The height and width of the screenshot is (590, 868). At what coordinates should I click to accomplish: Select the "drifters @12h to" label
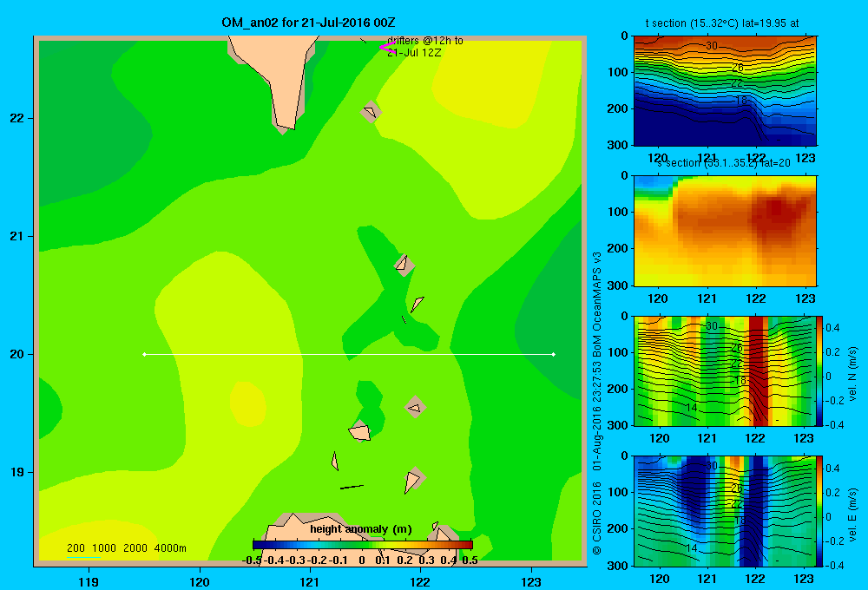425,41
